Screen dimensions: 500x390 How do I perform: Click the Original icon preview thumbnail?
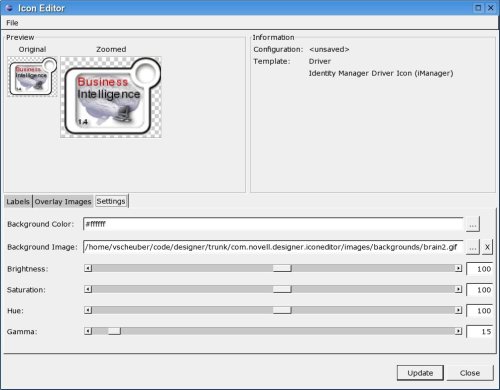[x=32, y=77]
